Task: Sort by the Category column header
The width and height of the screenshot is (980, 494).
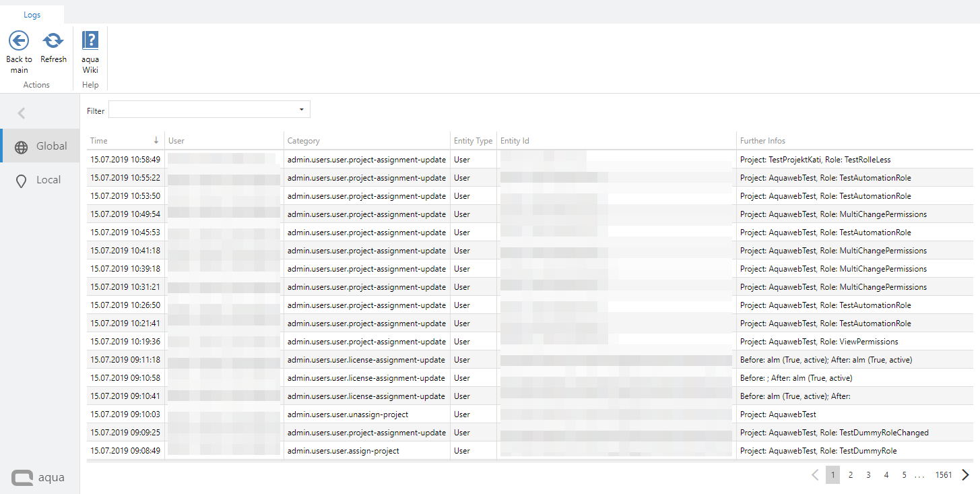Action: coord(304,141)
